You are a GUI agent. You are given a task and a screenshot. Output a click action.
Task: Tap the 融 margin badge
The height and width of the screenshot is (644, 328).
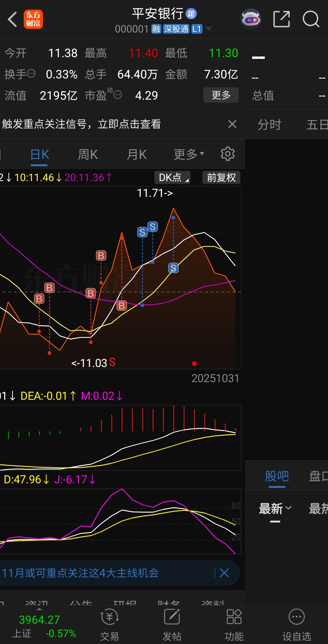[x=156, y=29]
